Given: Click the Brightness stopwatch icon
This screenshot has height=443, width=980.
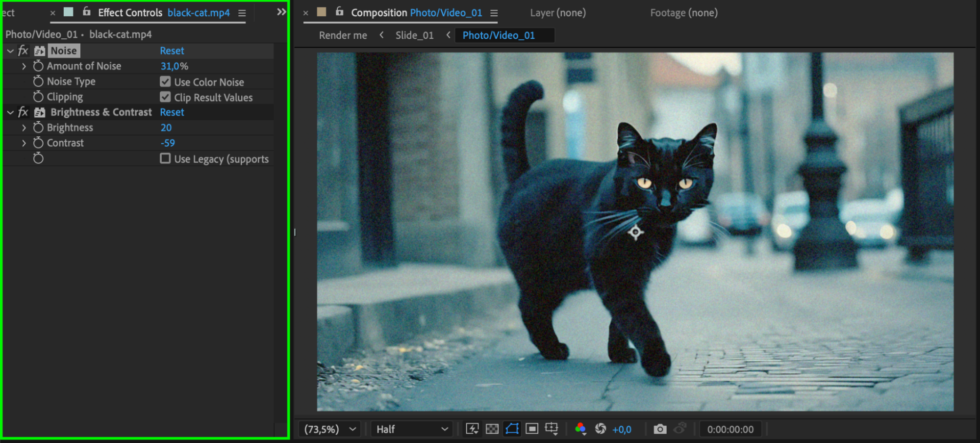Looking at the screenshot, I should (38, 128).
